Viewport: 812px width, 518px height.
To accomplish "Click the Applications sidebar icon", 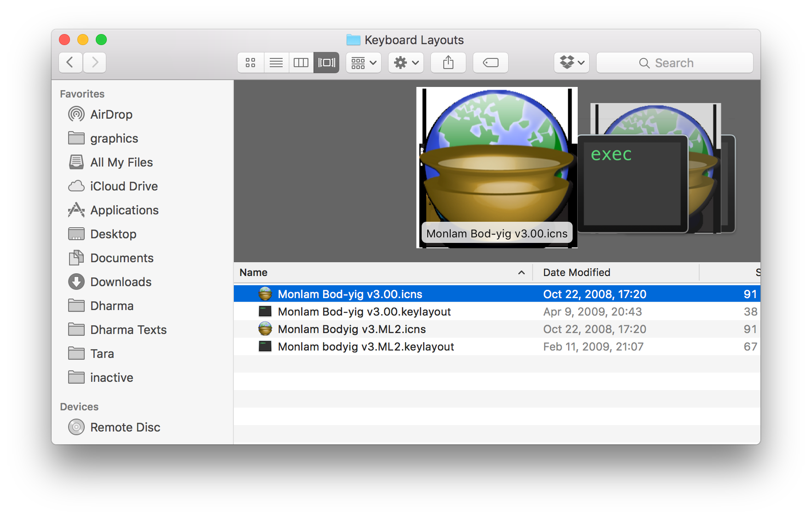I will (76, 210).
